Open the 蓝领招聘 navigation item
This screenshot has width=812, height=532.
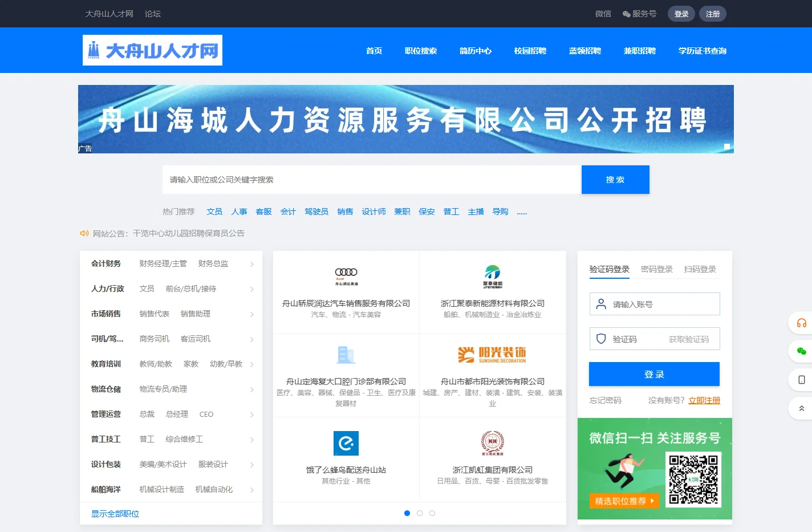[x=585, y=51]
